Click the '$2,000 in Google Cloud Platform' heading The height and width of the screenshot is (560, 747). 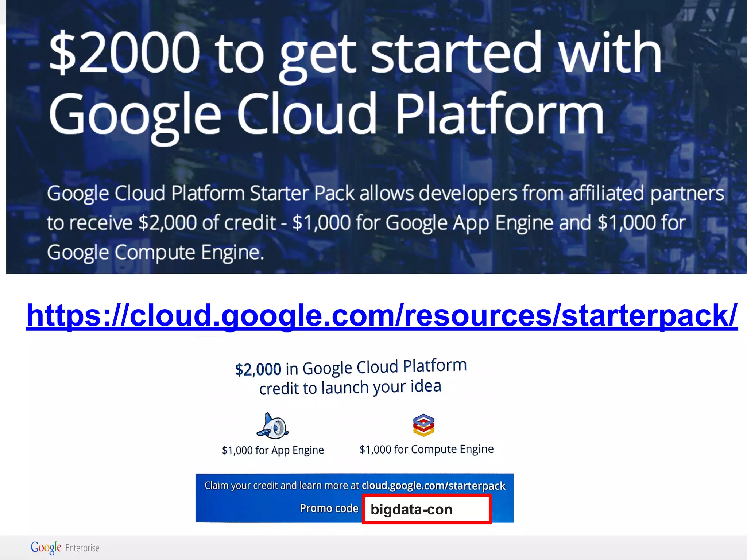point(351,367)
